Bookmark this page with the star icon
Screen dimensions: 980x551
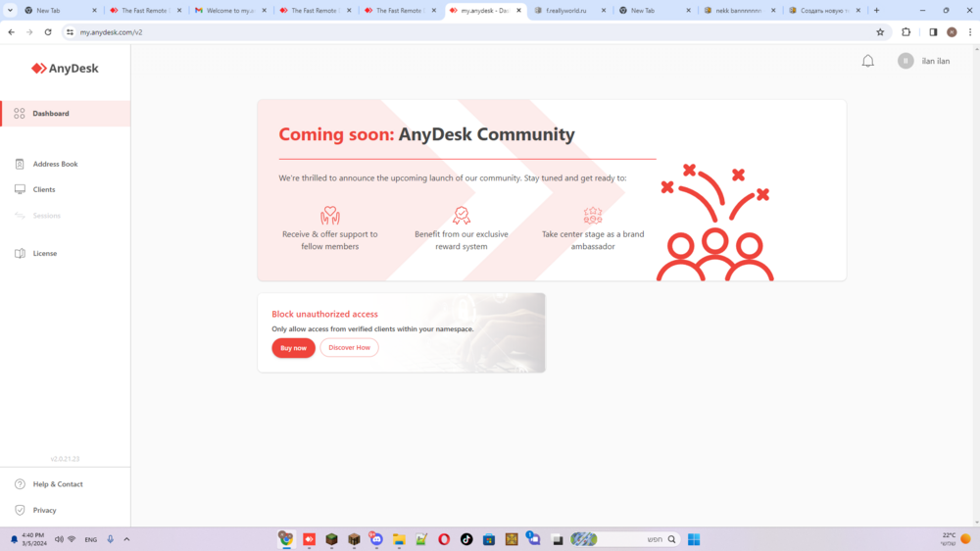(880, 32)
